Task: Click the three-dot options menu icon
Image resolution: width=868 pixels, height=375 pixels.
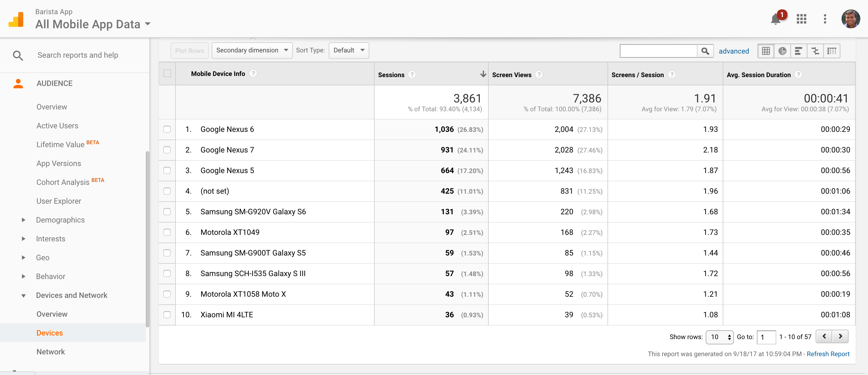Action: [825, 19]
